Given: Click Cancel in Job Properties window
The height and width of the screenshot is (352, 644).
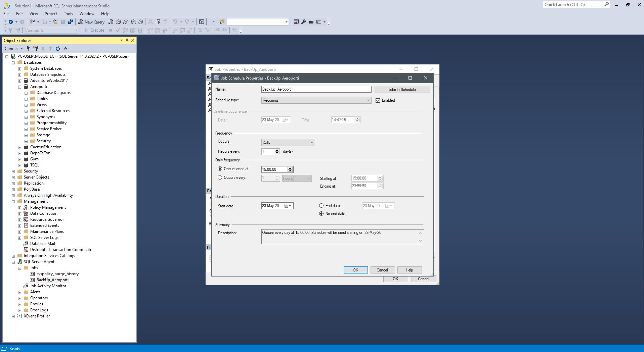Looking at the screenshot, I should pos(423,279).
